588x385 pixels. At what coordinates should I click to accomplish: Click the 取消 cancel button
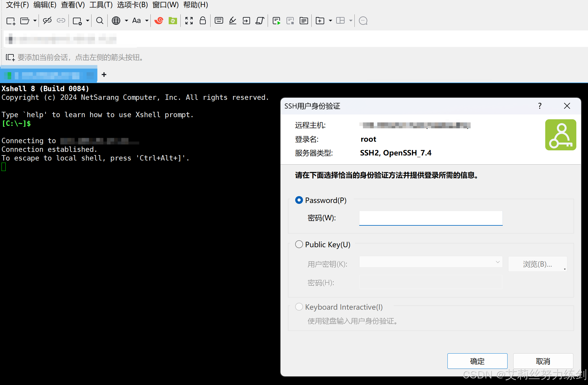pyautogui.click(x=543, y=361)
